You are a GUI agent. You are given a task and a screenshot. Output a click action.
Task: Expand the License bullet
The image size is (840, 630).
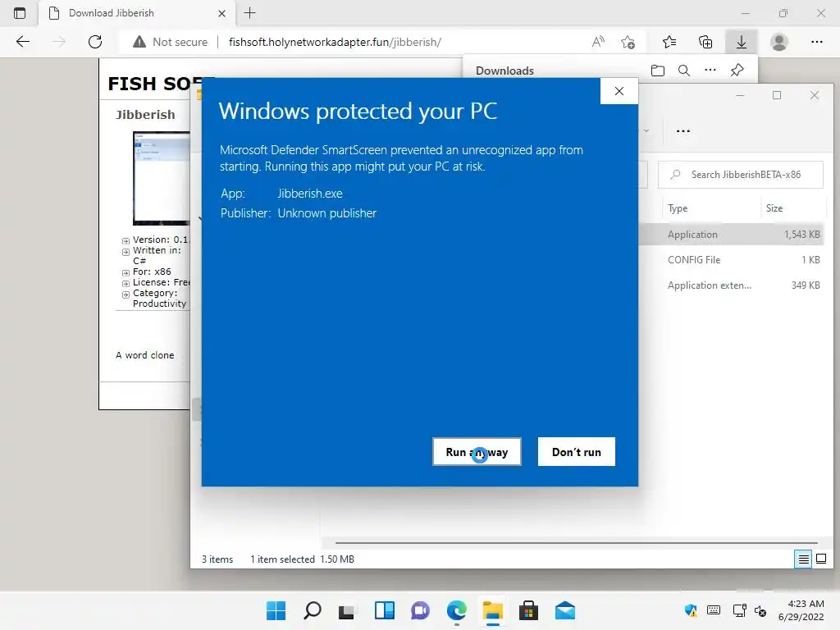tap(126, 283)
